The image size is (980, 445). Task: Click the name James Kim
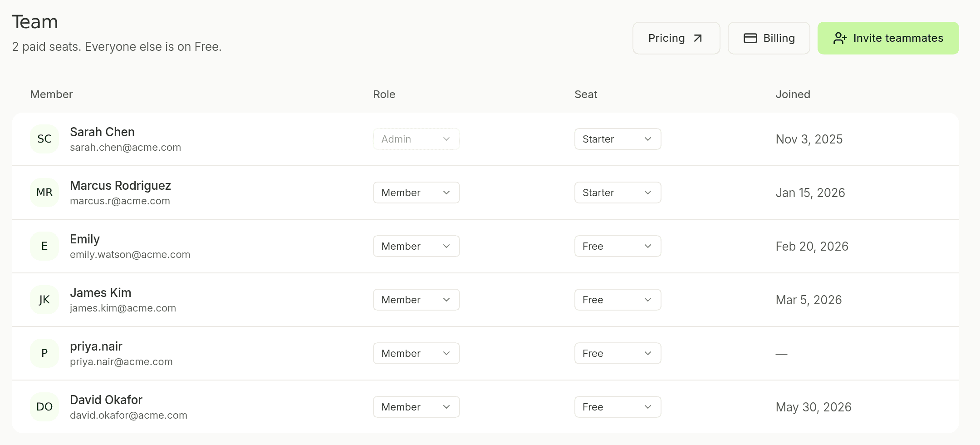[100, 293]
